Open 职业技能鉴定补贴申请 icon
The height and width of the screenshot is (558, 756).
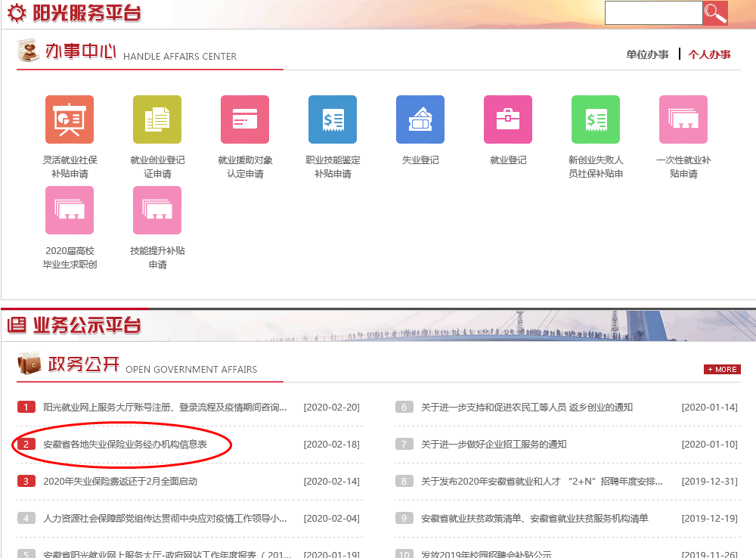(333, 119)
